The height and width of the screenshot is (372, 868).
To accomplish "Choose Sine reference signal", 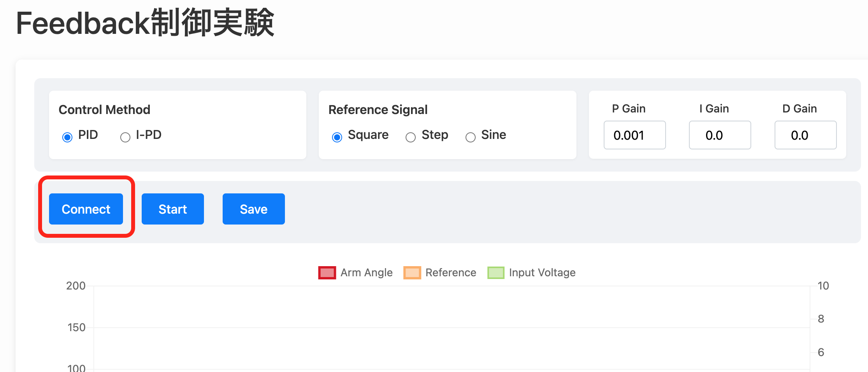I will coord(471,137).
